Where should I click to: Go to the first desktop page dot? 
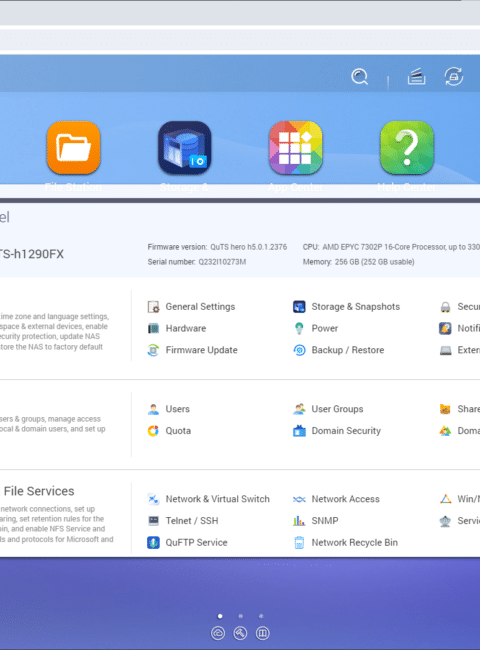(220, 616)
